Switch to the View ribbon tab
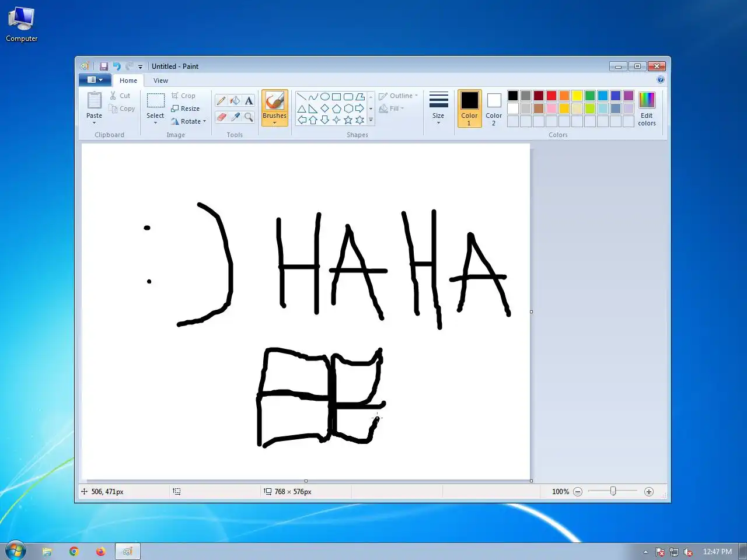Viewport: 747px width, 560px height. (160, 80)
